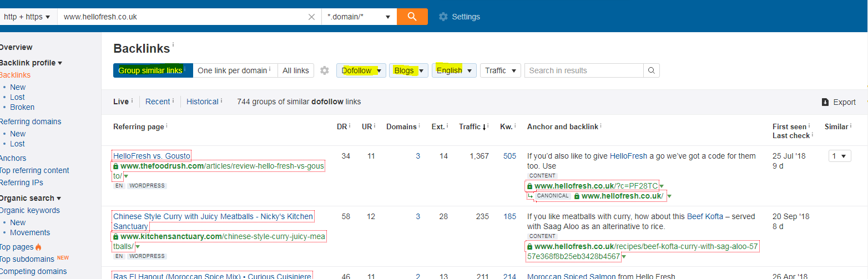Click info icon next to Domains column
868x279 pixels.
(420, 126)
